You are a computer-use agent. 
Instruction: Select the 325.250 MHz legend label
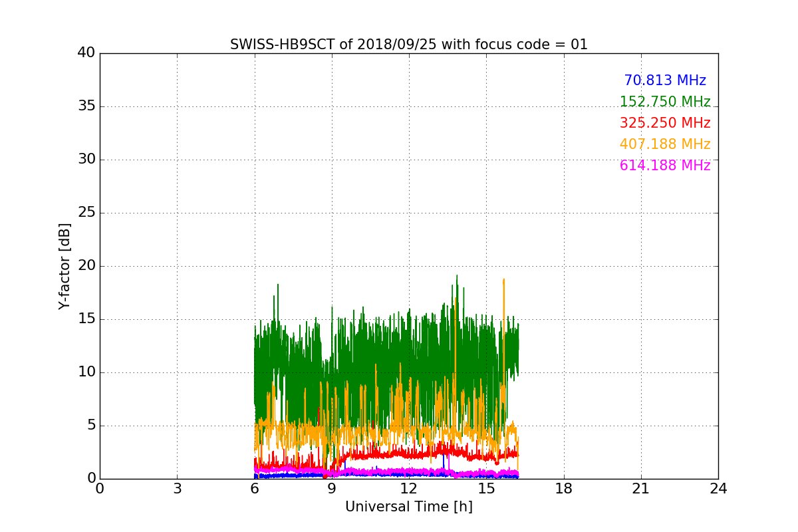click(665, 123)
